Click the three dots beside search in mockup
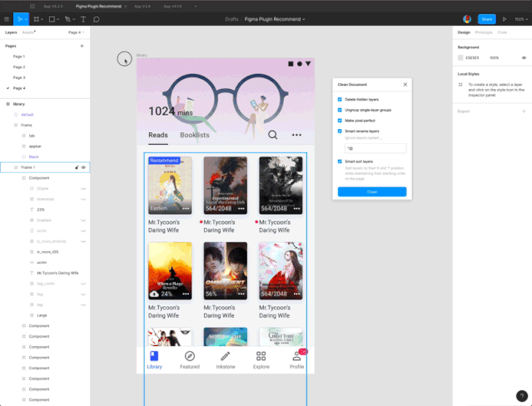 coord(296,135)
